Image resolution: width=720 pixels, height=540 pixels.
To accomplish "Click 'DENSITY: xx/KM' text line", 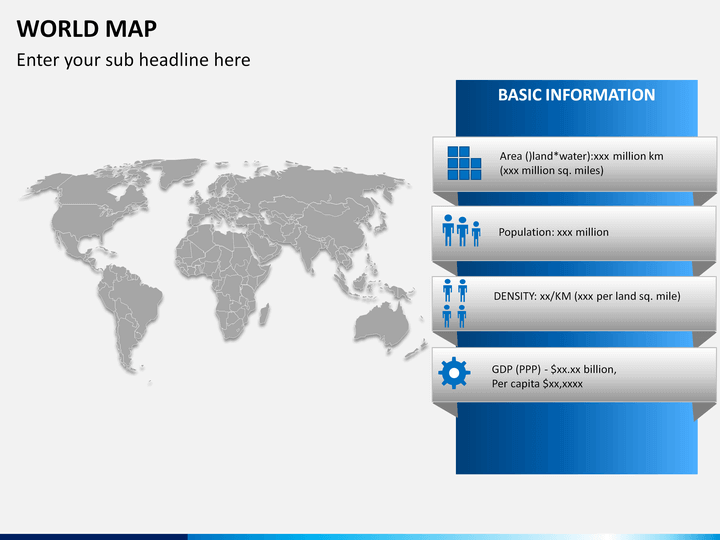I will 587,296.
